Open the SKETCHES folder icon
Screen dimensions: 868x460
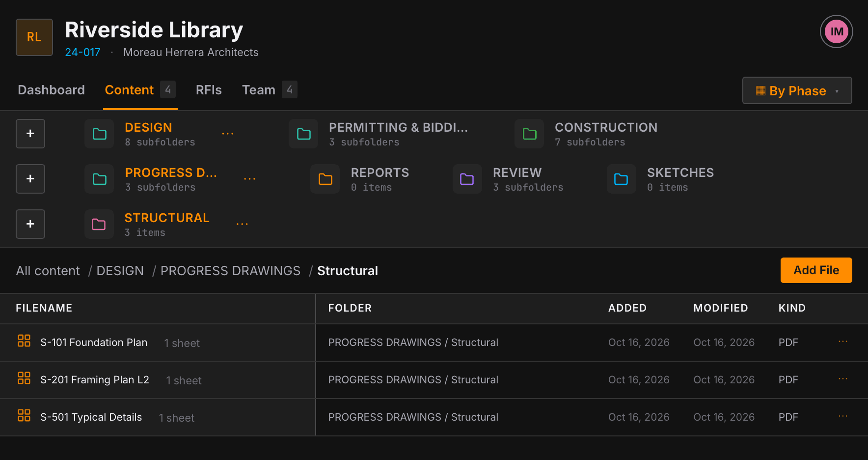pyautogui.click(x=621, y=179)
